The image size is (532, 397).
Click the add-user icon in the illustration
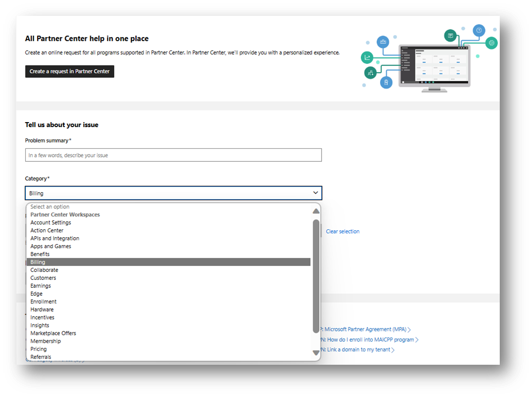pyautogui.click(x=370, y=72)
